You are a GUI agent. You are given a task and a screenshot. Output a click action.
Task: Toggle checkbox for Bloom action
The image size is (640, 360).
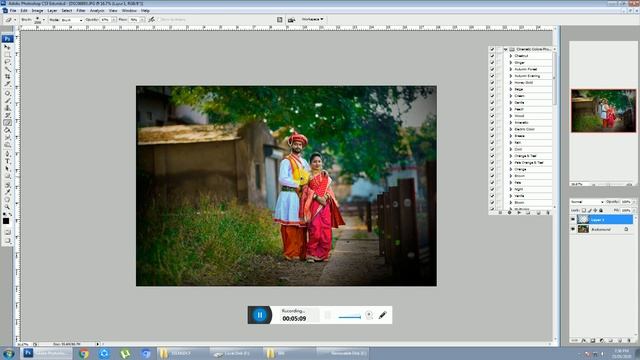point(492,202)
